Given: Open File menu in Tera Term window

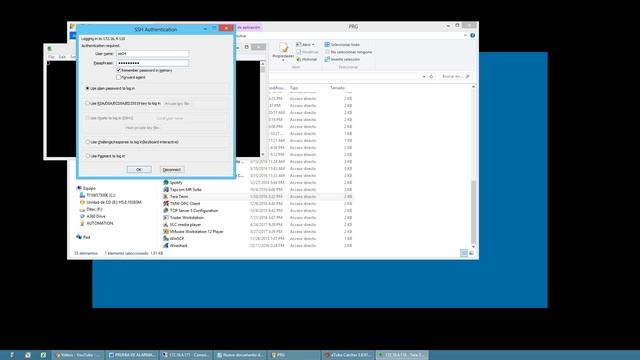Looking at the screenshot, I should tap(51, 57).
